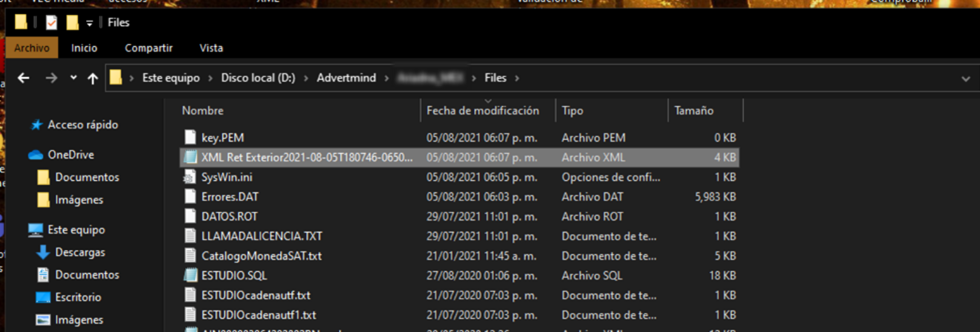Viewport: 980px width, 332px height.
Task: Go back with the left arrow
Action: coord(24,78)
